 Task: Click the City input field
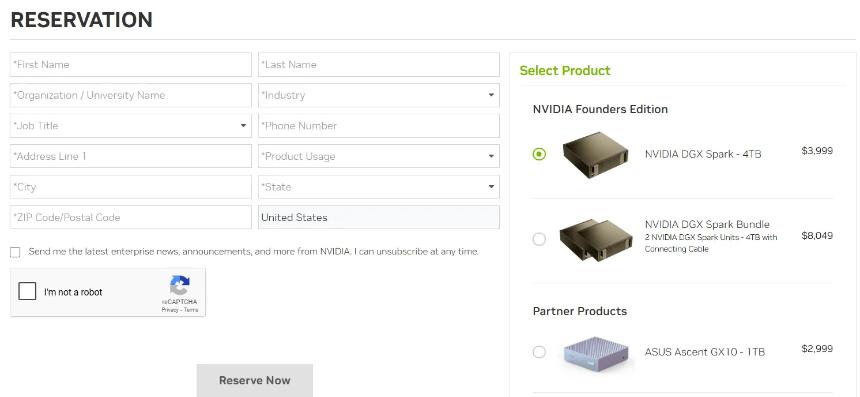tap(131, 187)
